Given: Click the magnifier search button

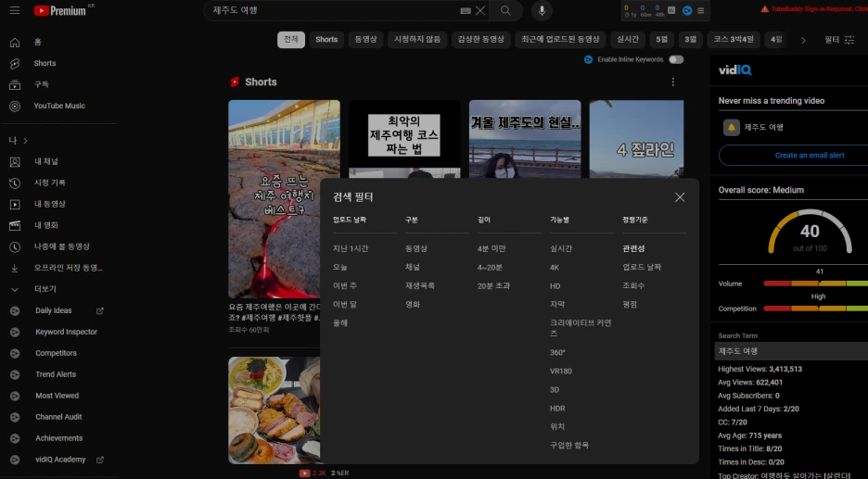Looking at the screenshot, I should click(505, 10).
